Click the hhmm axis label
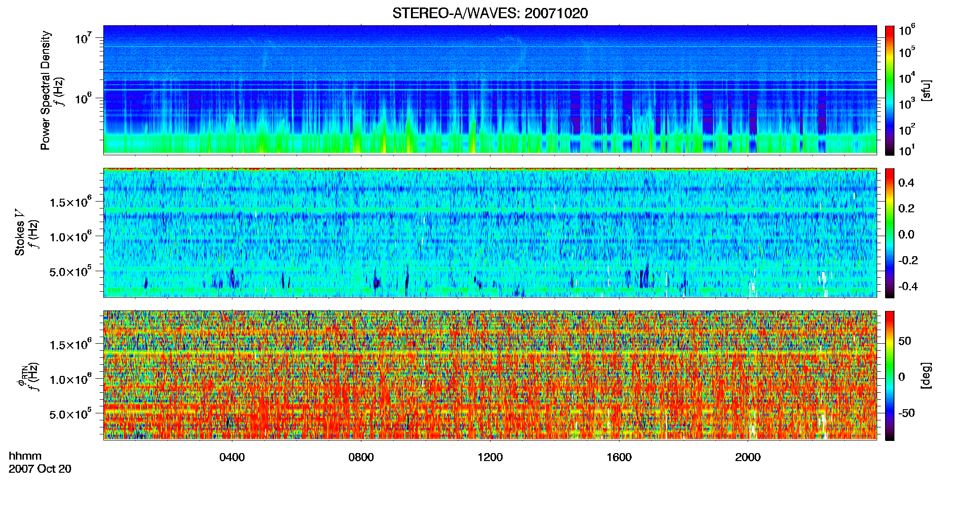Screen dimensions: 980x505 click(x=25, y=456)
